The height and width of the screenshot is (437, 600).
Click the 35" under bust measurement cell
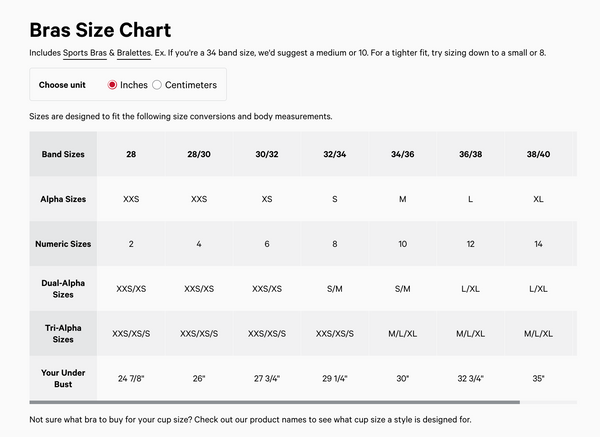[x=539, y=379]
